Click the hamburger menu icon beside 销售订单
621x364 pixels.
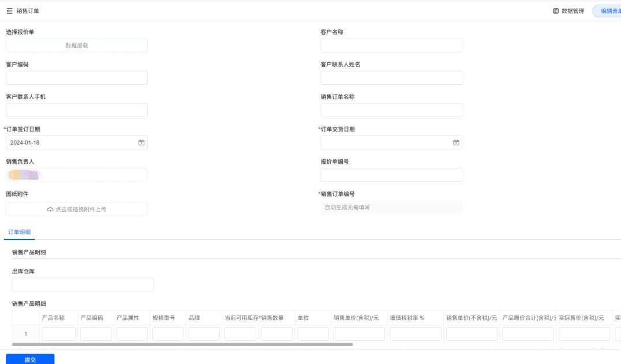(9, 11)
